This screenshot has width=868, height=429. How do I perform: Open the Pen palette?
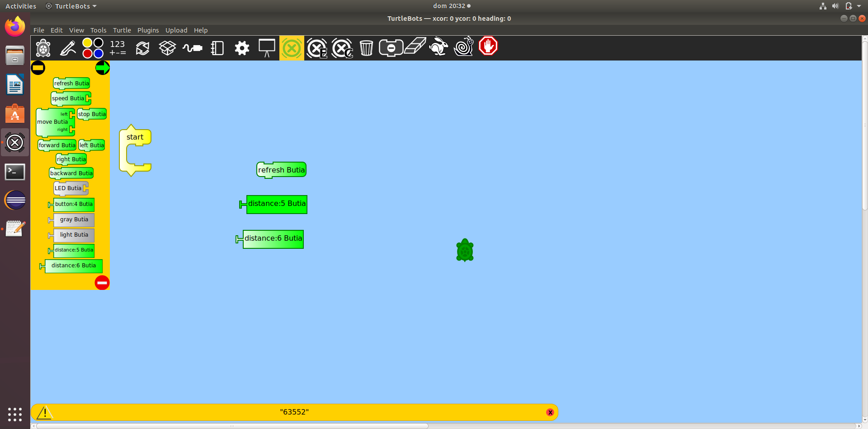[68, 48]
